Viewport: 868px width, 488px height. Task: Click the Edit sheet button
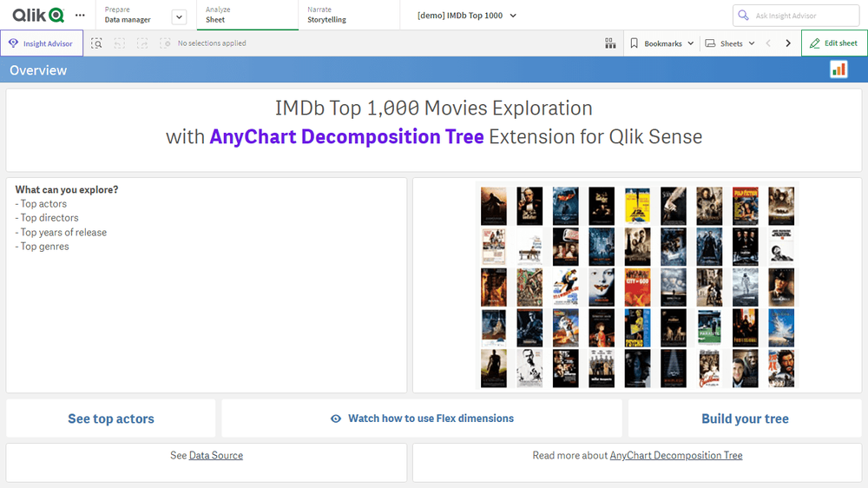[x=833, y=43]
